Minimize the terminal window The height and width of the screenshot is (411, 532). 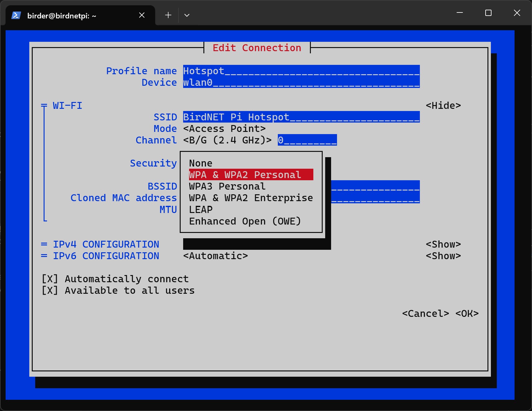459,13
